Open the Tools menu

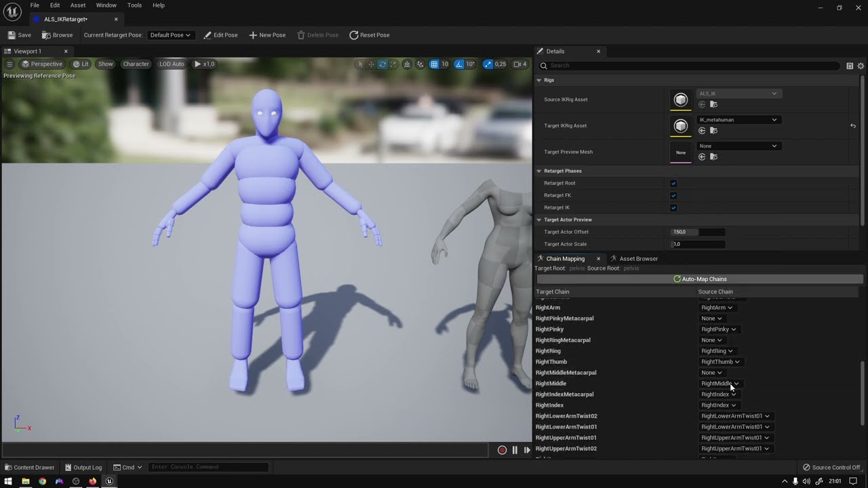[134, 5]
